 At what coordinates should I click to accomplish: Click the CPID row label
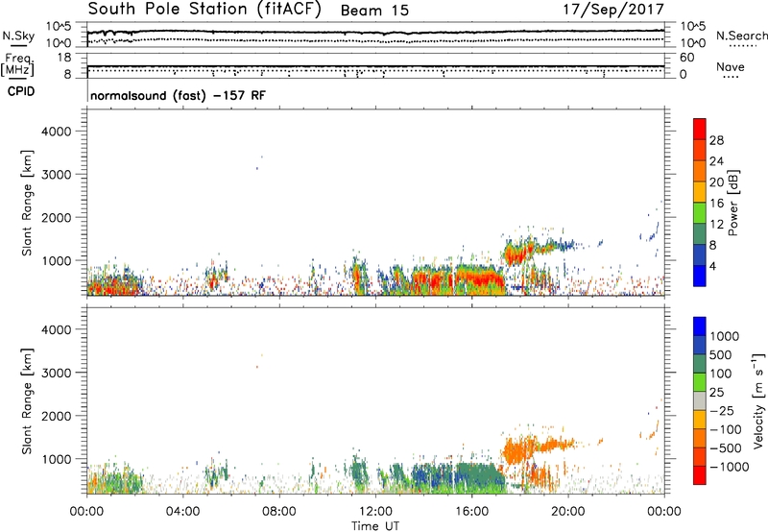[x=21, y=91]
